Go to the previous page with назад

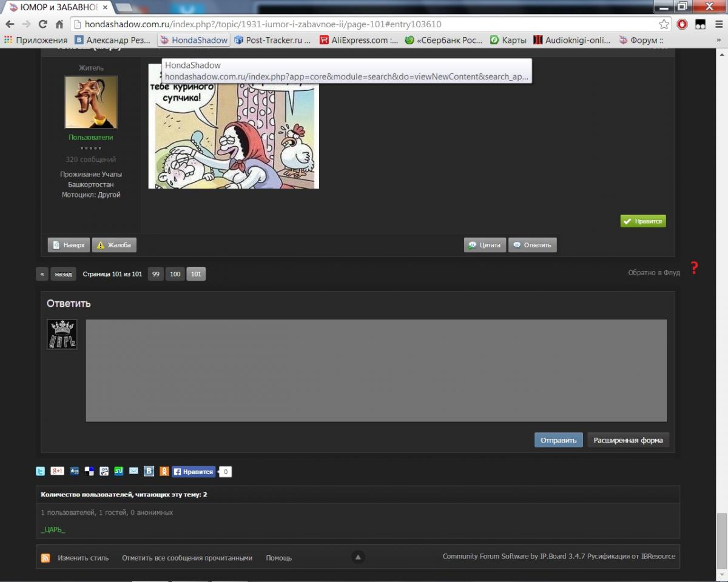[x=63, y=274]
